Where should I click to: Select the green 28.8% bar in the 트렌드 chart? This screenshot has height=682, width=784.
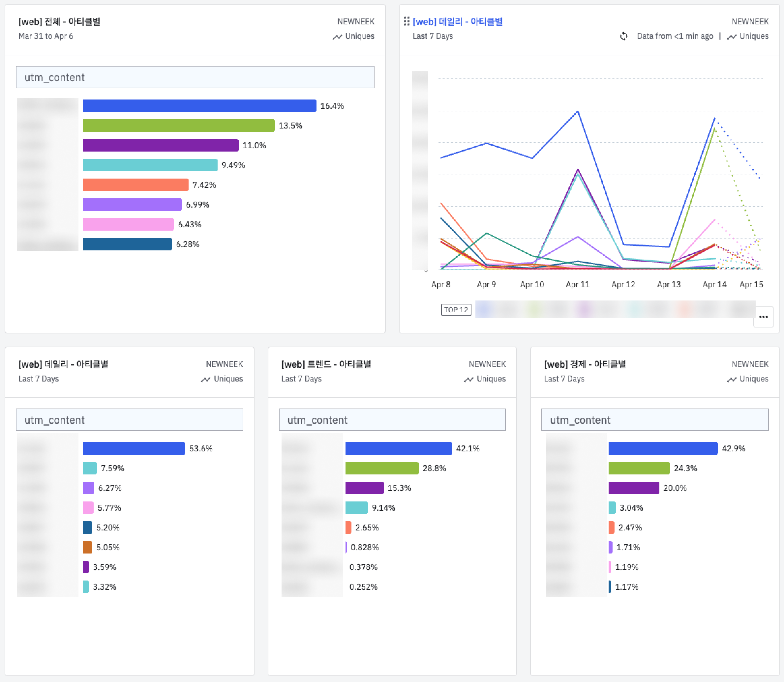[381, 468]
